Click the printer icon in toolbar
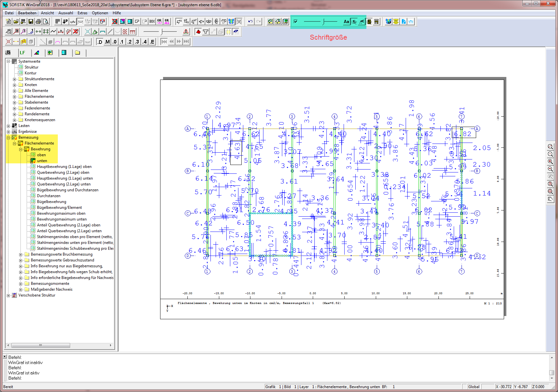The image size is (558, 392). (x=38, y=22)
